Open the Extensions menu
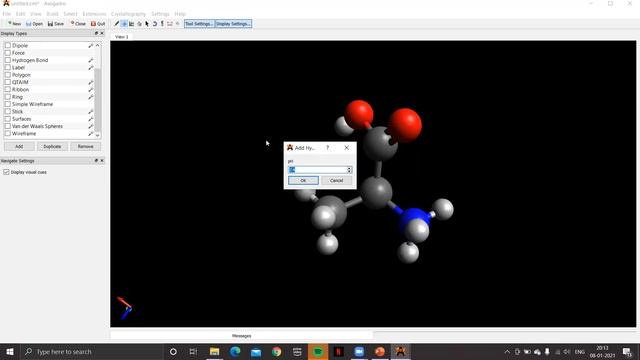640x360 pixels. point(94,14)
